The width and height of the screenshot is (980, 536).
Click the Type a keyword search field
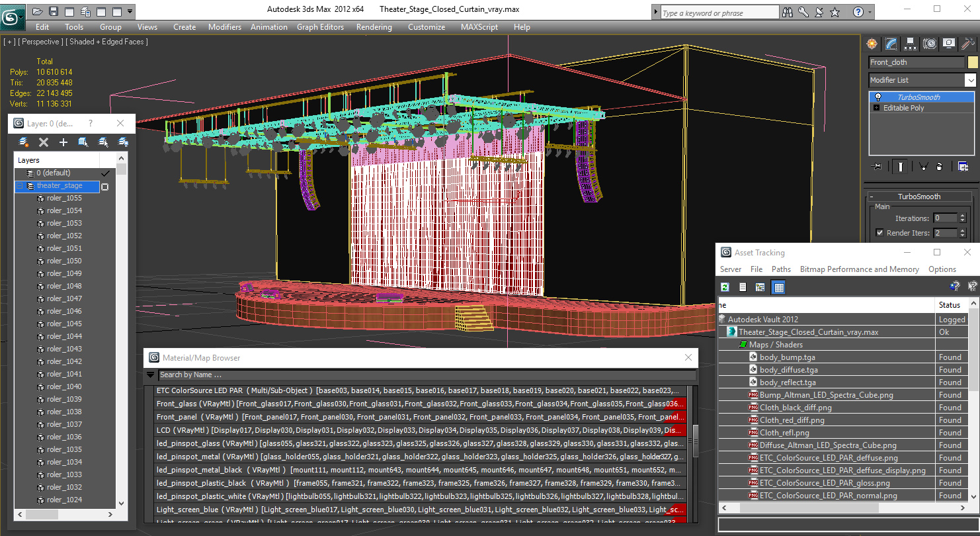click(719, 13)
